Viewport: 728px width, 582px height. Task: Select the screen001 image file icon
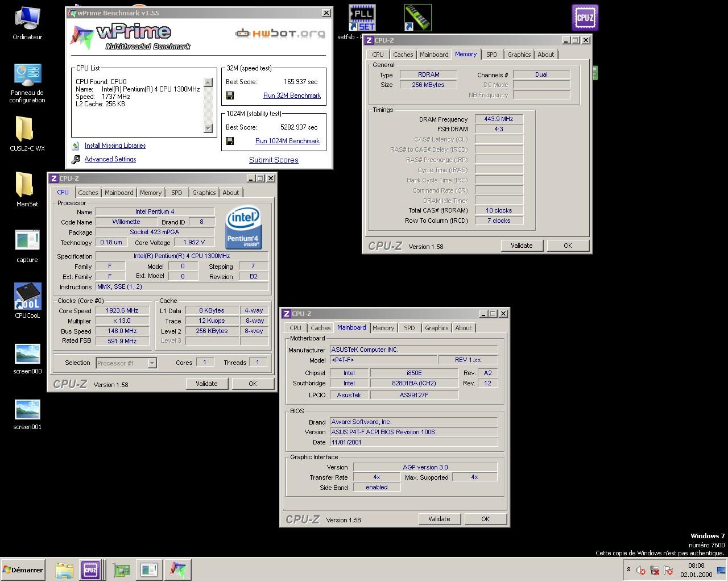(27, 414)
